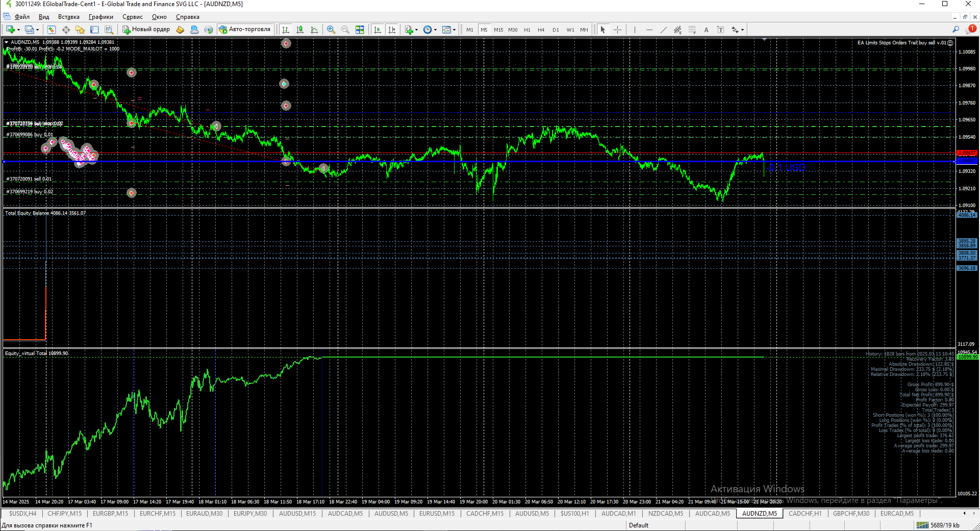This screenshot has height=531, width=980.
Task: Select the equidistant channel tool
Action: [x=677, y=30]
